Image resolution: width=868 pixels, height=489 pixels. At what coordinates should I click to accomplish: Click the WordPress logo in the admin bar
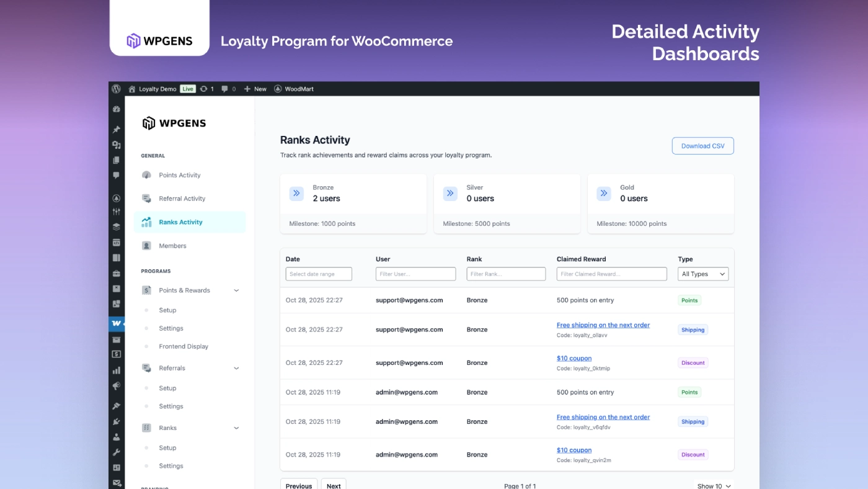pyautogui.click(x=117, y=88)
